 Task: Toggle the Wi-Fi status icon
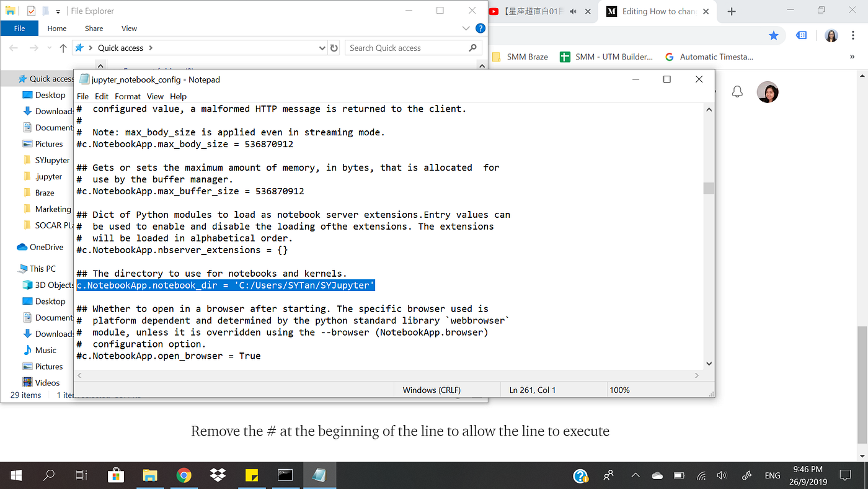(x=701, y=475)
